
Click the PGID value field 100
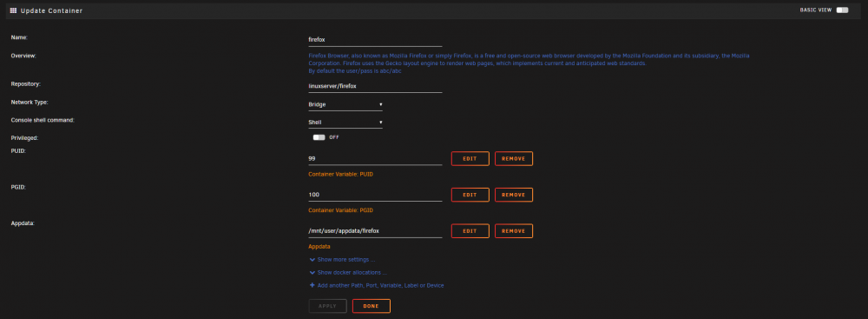(375, 195)
